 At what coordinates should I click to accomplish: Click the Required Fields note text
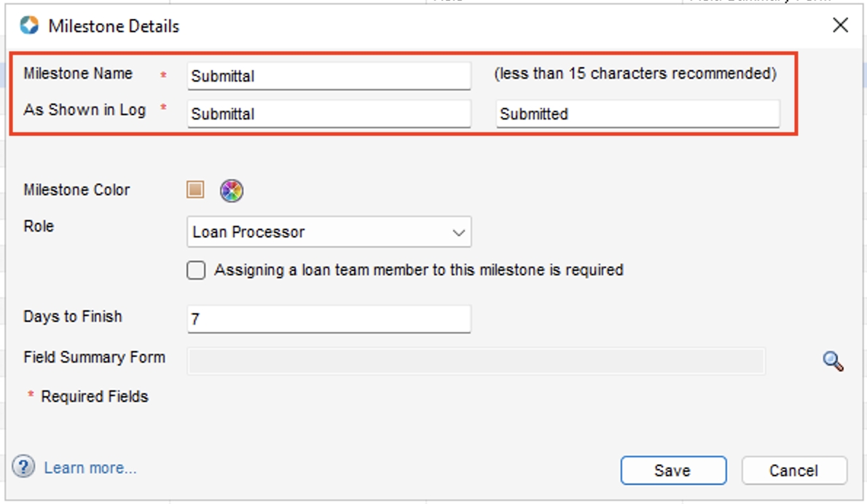click(x=95, y=397)
